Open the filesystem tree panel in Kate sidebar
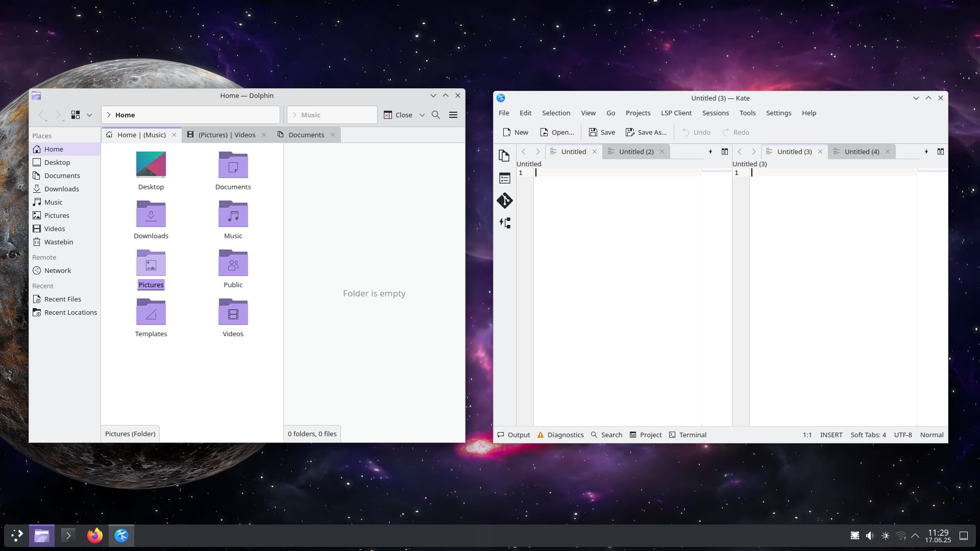980x551 pixels. (504, 223)
